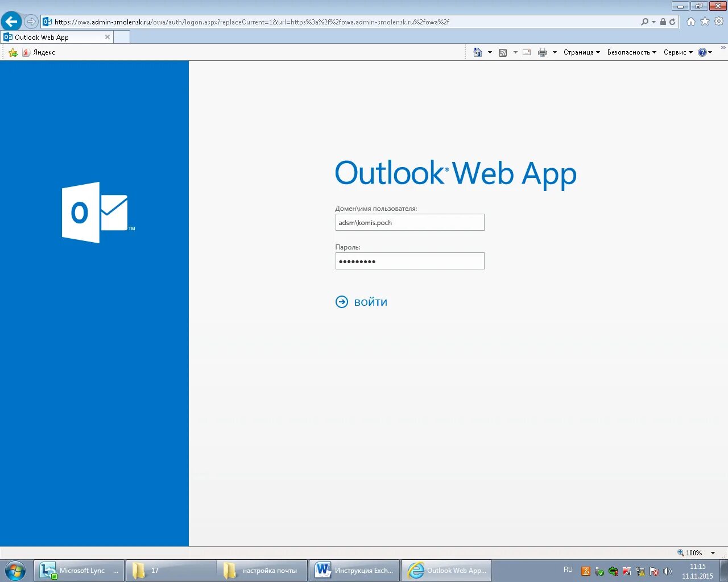Expand the zoom level dropdown arrow
This screenshot has width=728, height=582.
pos(713,553)
